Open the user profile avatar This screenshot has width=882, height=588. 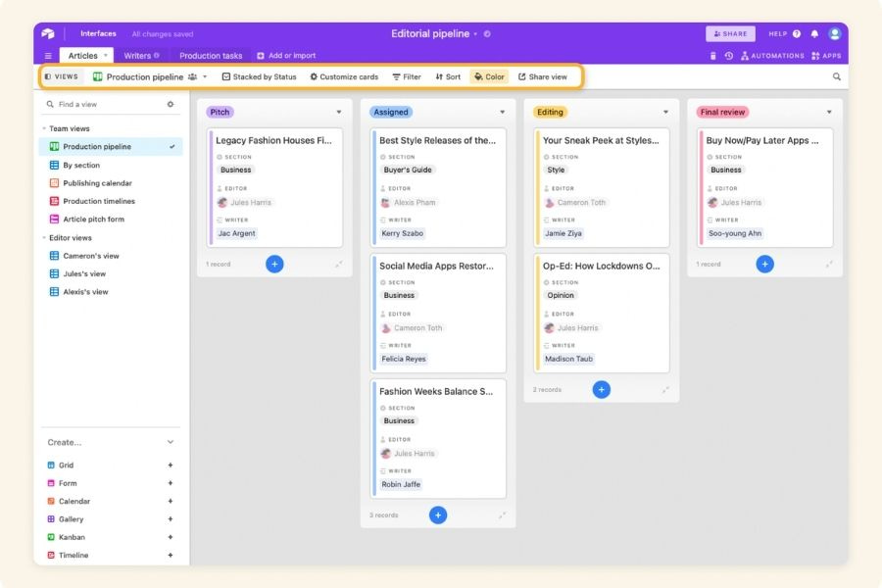834,33
